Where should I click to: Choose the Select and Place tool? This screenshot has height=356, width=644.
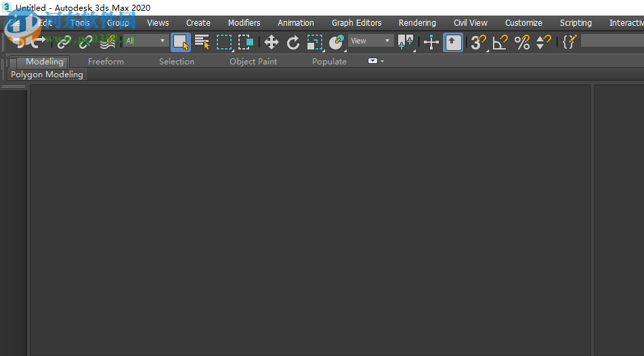[x=337, y=42]
